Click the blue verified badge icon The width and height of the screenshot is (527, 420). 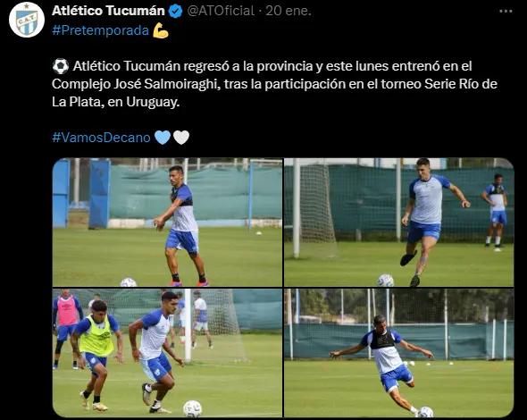(175, 11)
